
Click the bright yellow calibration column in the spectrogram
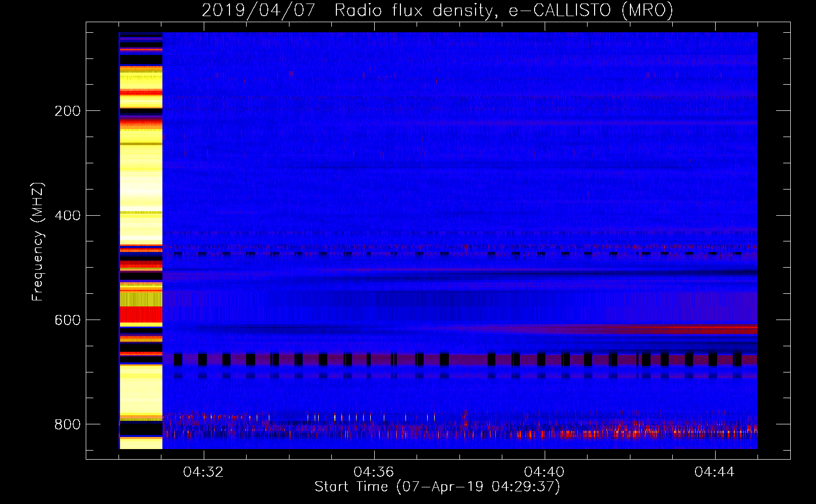[141, 241]
